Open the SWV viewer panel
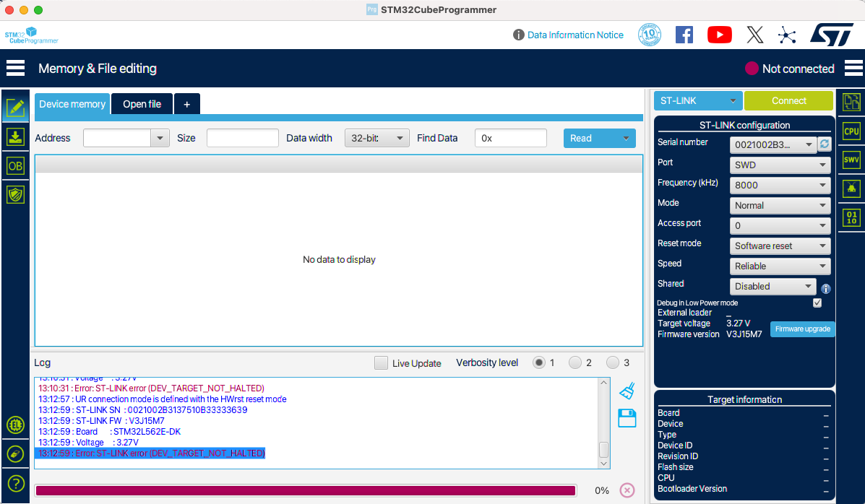 click(851, 160)
